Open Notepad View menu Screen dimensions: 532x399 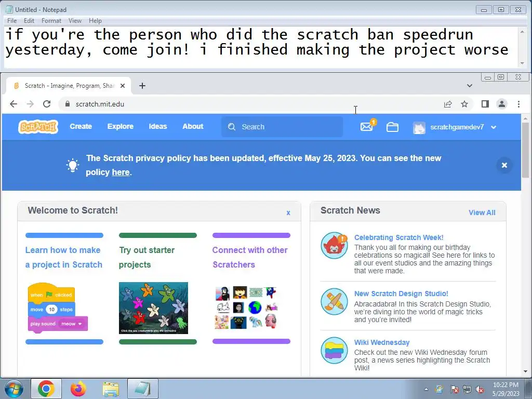75,21
